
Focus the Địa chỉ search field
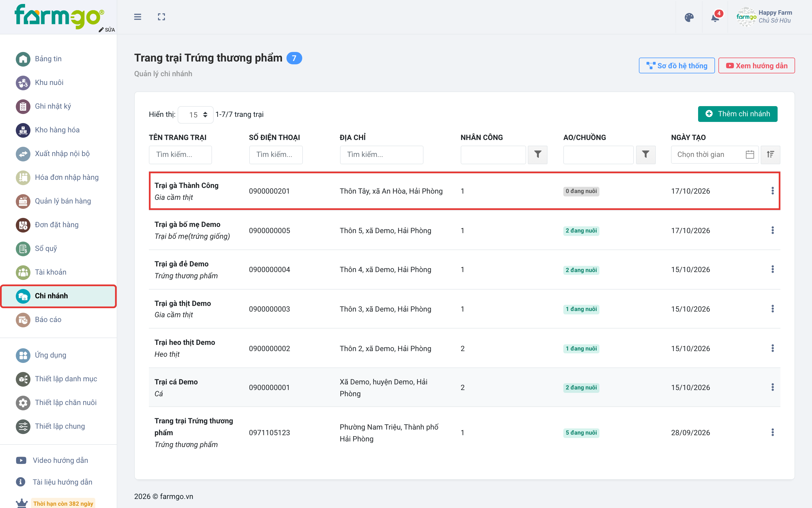click(381, 155)
